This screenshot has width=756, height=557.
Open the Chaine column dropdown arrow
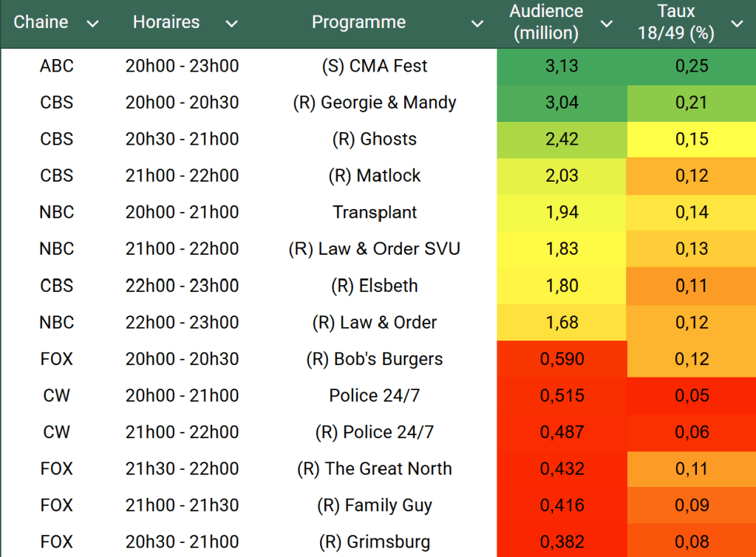click(92, 24)
